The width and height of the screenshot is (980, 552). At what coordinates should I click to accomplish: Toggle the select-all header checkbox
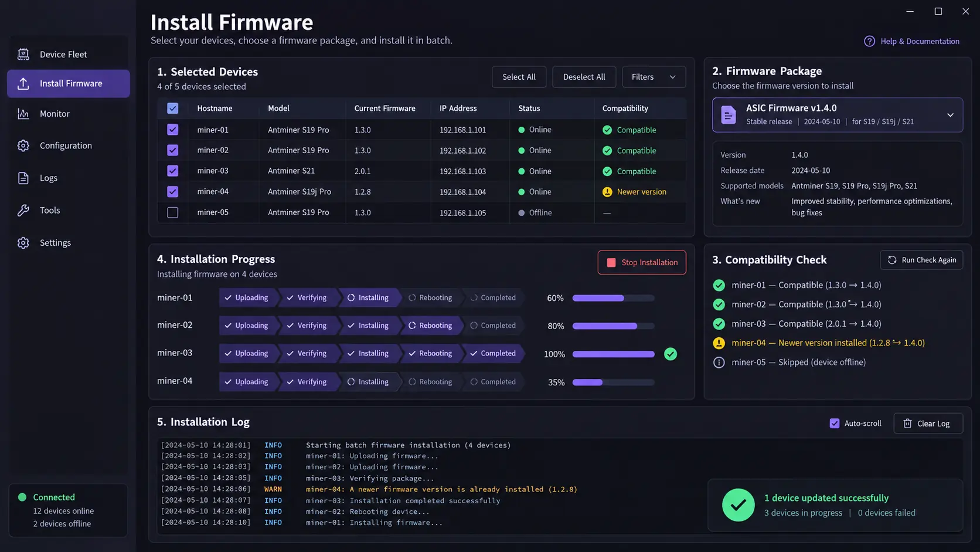(172, 109)
